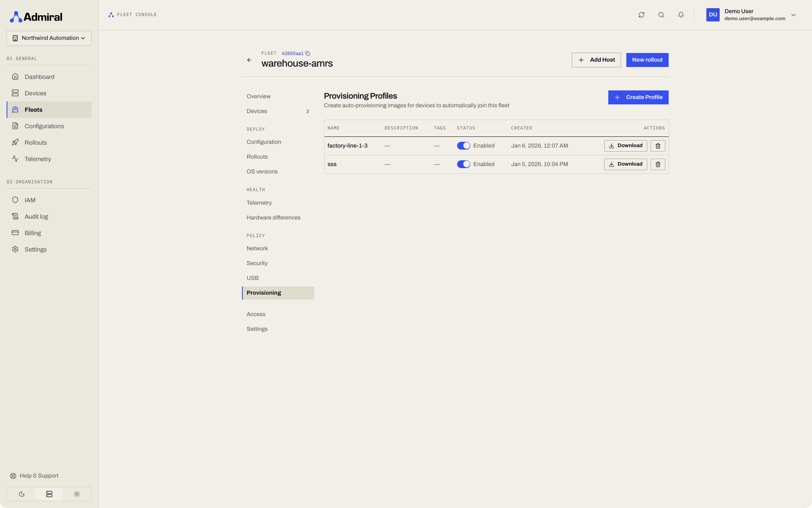The image size is (812, 508).
Task: Open Dashboard from the sidebar
Action: point(49,77)
